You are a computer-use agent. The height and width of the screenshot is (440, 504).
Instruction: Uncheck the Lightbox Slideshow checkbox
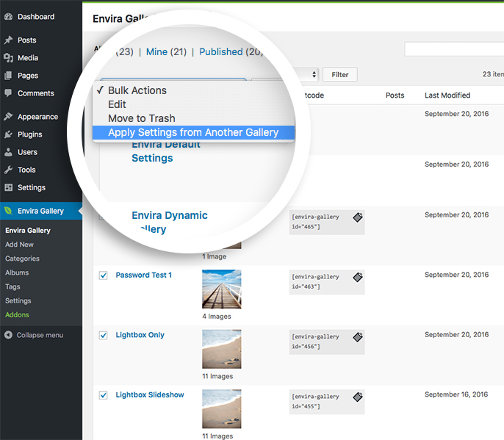click(103, 395)
